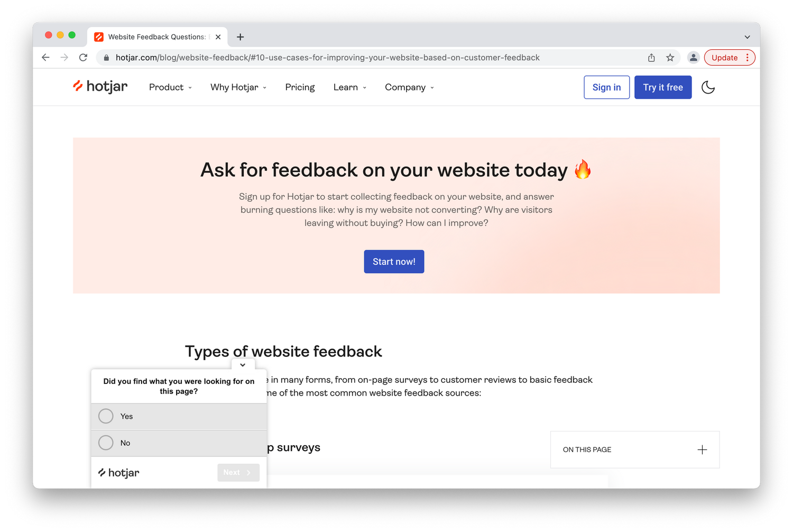
Task: Click the Hotjar logo in navbar
Action: point(100,87)
